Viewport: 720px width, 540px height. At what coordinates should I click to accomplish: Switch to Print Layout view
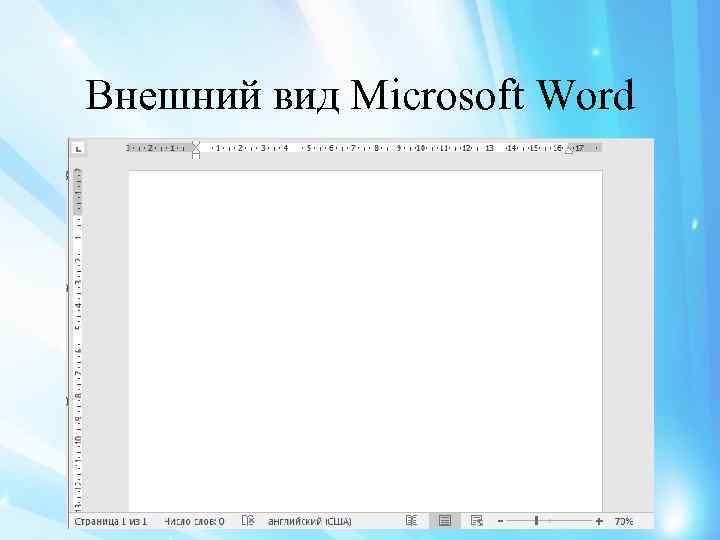[x=444, y=521]
